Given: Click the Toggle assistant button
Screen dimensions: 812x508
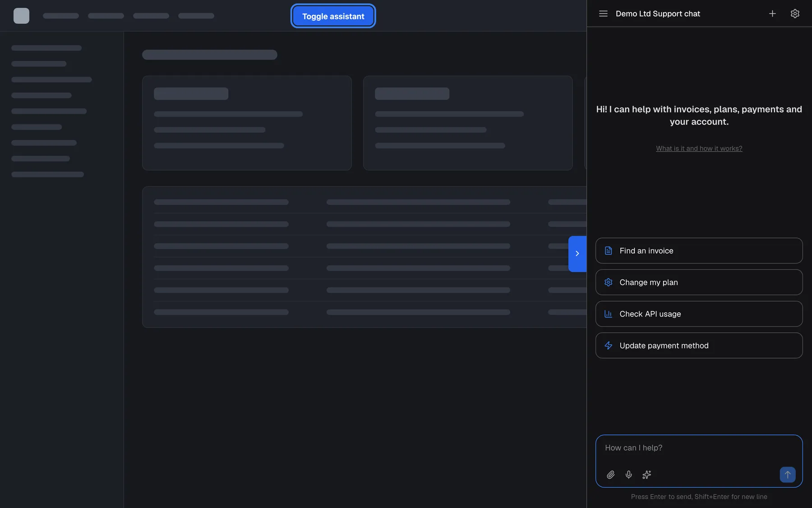Looking at the screenshot, I should pyautogui.click(x=333, y=16).
